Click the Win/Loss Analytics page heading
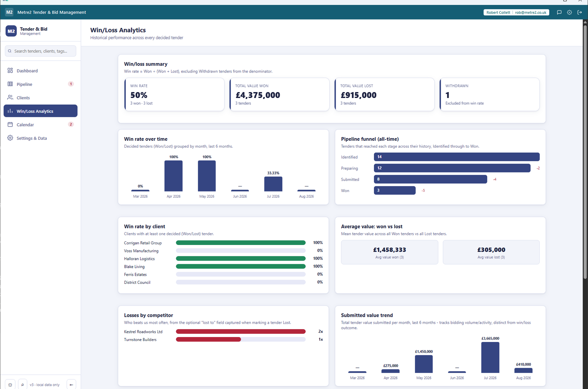Image resolution: width=588 pixels, height=389 pixels. tap(118, 30)
